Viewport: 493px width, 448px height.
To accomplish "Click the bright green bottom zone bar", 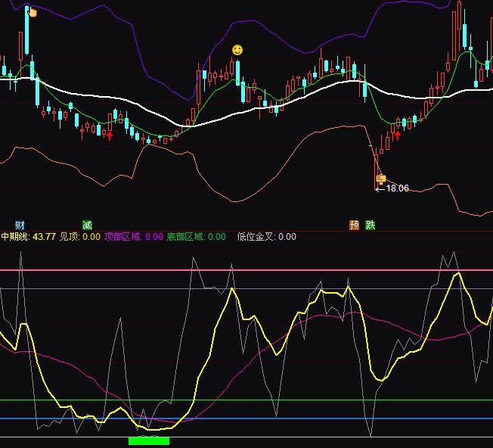I will [x=149, y=440].
